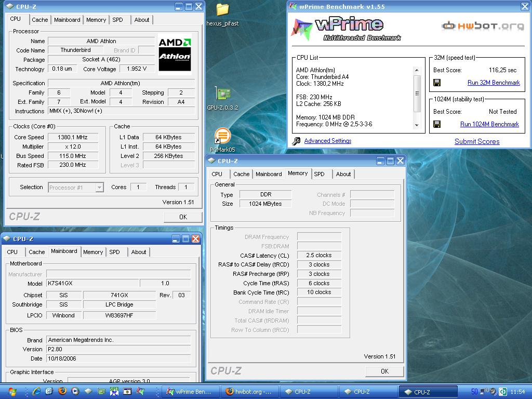Click the green tray icon beside the clock
Image resolution: width=532 pixels, height=399 pixels.
[x=502, y=392]
